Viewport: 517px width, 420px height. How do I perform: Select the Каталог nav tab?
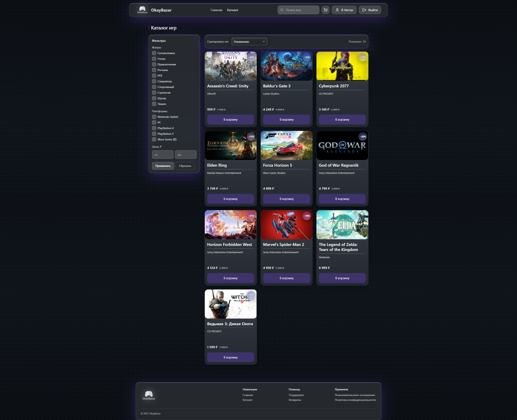[x=232, y=10]
